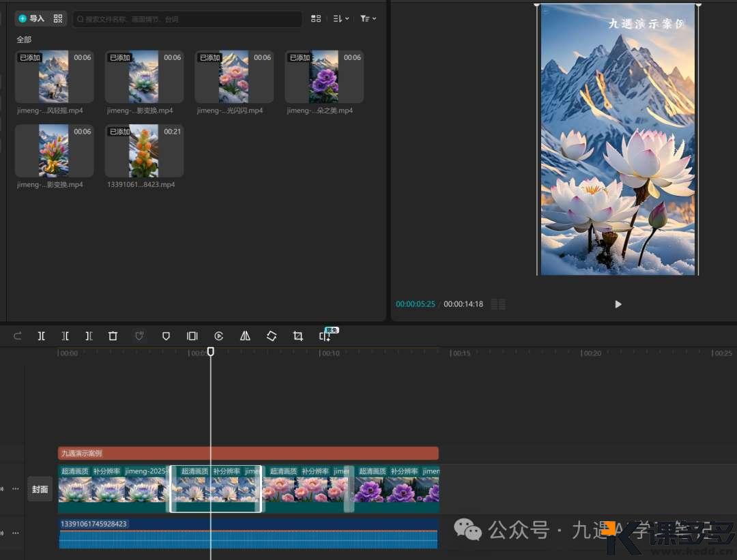737x560 pixels.
Task: Add a marker with the marker icon
Action: 166,336
